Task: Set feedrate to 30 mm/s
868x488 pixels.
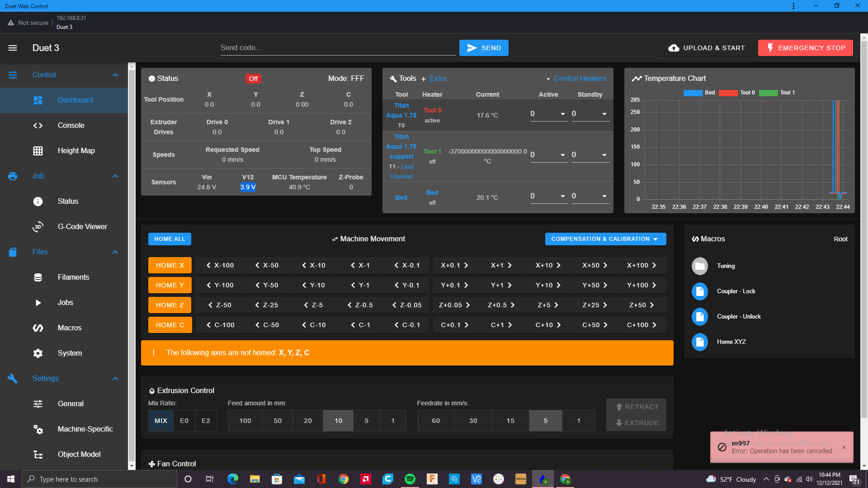Action: point(473,421)
